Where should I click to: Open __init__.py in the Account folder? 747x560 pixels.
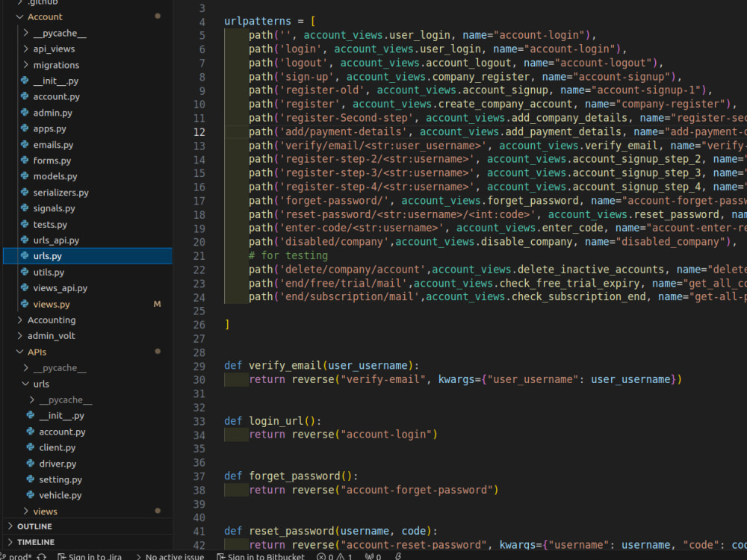[x=56, y=81]
